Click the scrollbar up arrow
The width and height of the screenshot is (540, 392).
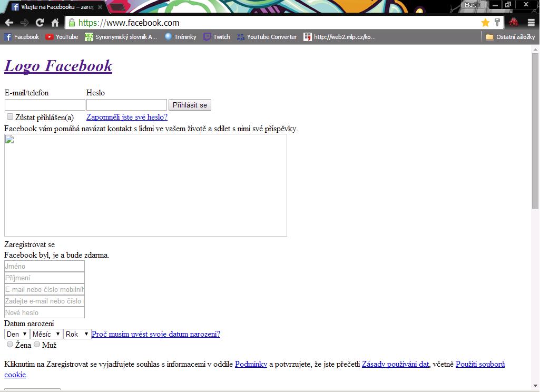pos(535,49)
